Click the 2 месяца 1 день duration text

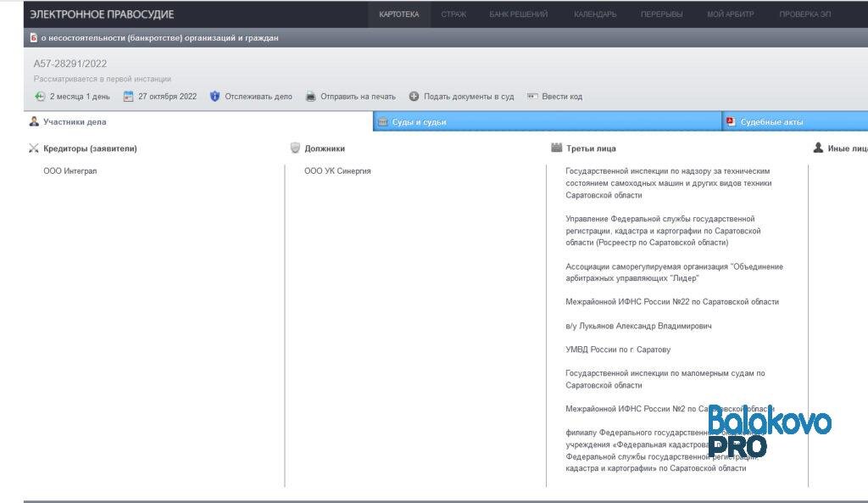[81, 97]
